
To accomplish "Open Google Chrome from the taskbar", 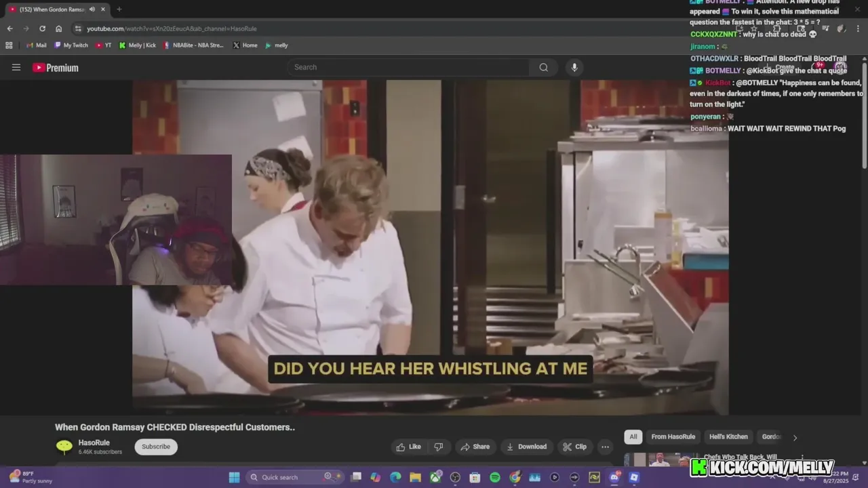I will (515, 477).
